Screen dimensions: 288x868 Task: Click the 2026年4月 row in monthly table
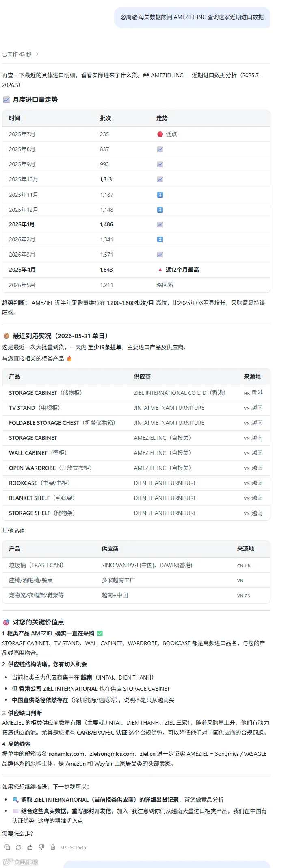coord(136,270)
